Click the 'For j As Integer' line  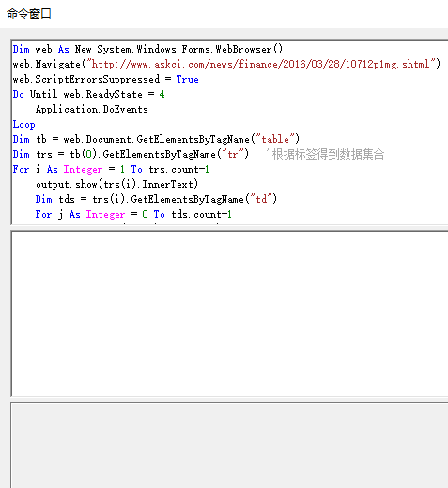(133, 214)
